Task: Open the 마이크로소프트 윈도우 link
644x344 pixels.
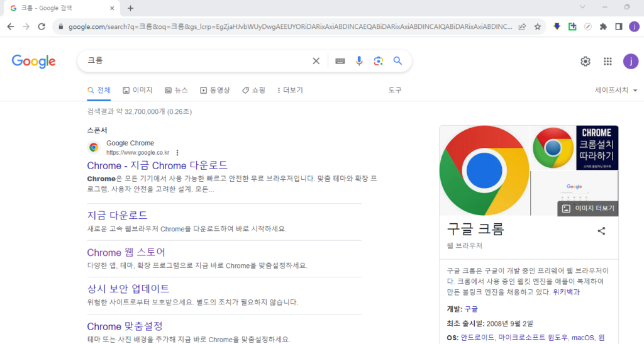Action: [533, 338]
